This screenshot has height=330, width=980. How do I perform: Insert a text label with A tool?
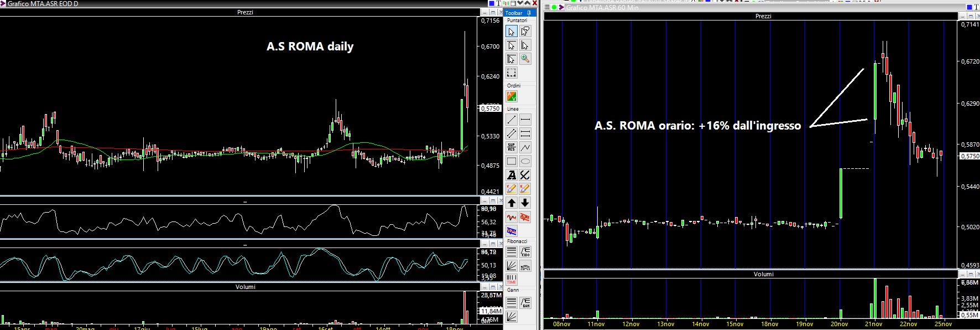point(512,176)
